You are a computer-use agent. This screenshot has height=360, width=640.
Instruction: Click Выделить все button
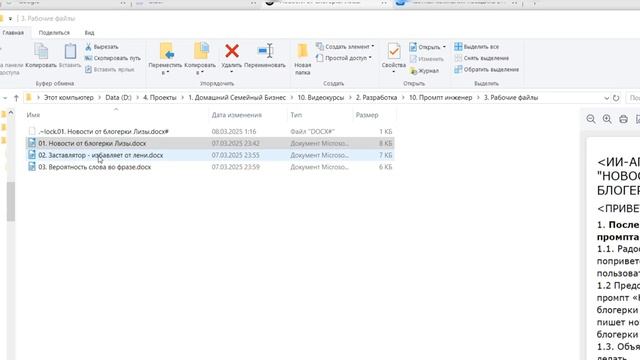click(477, 47)
